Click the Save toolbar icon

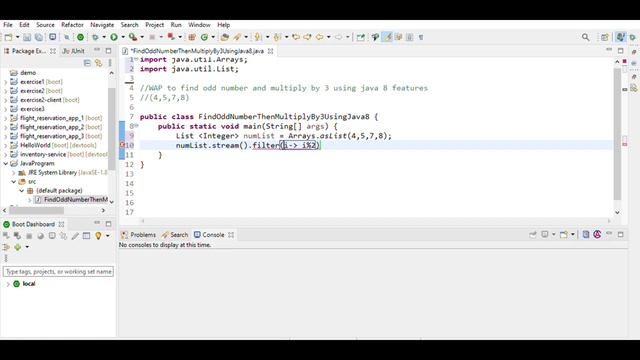pos(27,37)
